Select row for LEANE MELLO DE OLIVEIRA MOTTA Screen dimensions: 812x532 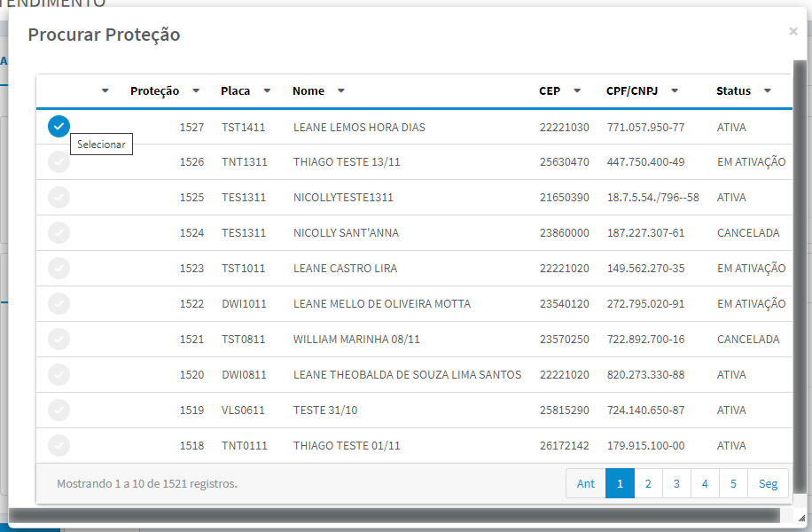pyautogui.click(x=59, y=303)
